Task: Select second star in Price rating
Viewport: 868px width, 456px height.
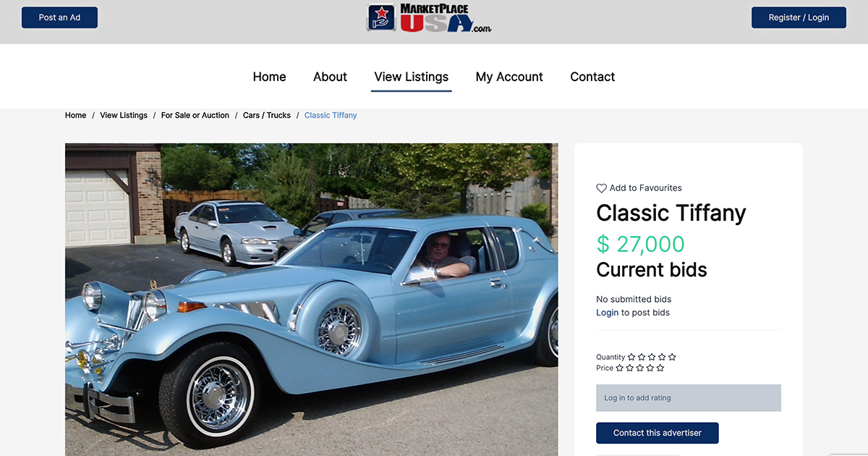Action: [x=630, y=368]
